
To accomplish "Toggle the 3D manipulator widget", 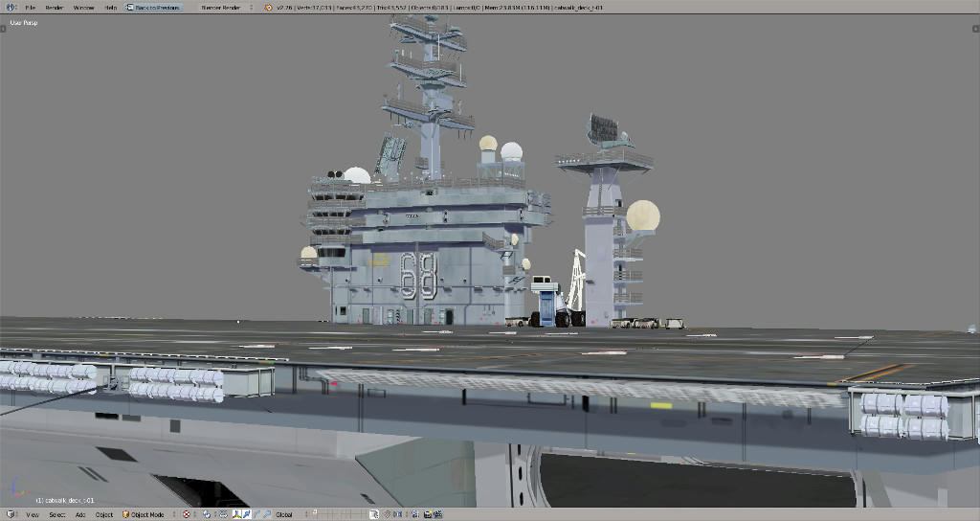I will click(235, 514).
